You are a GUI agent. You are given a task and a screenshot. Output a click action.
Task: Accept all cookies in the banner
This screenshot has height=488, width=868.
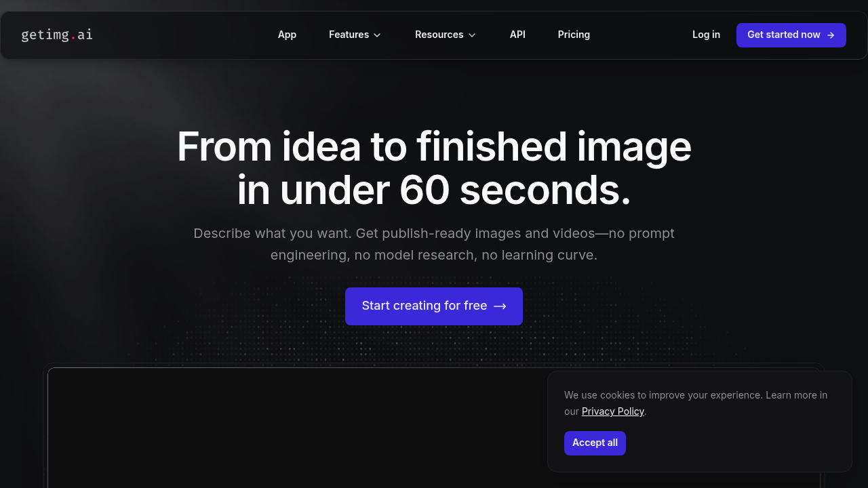(x=595, y=443)
